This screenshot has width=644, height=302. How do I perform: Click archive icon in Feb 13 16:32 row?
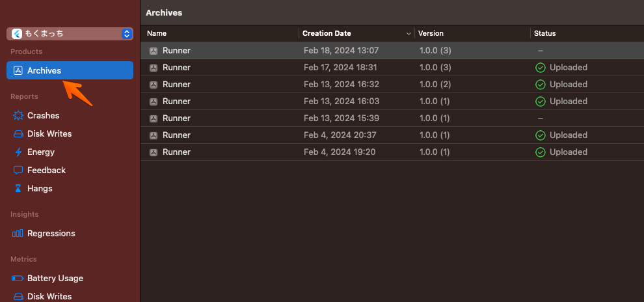(154, 85)
